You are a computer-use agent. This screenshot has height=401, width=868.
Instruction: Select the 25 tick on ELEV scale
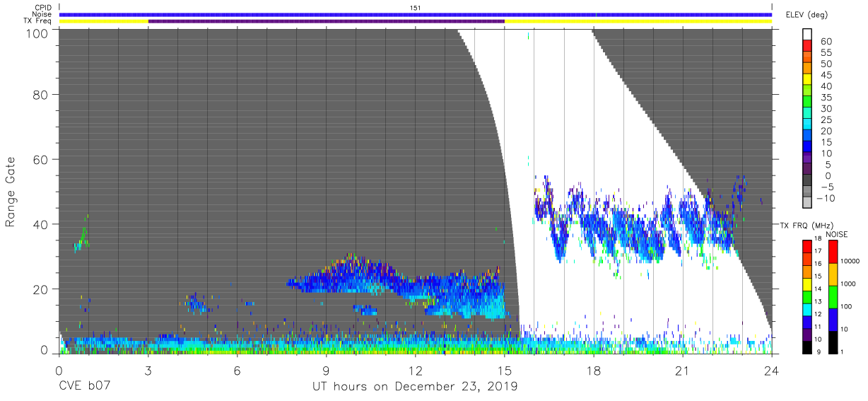825,120
